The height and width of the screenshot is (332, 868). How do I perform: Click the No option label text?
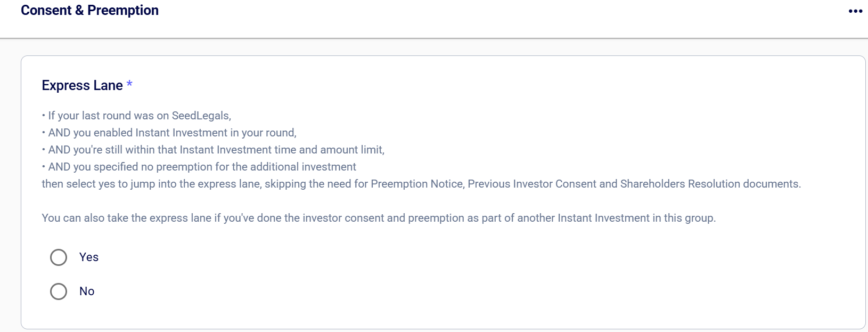[87, 291]
